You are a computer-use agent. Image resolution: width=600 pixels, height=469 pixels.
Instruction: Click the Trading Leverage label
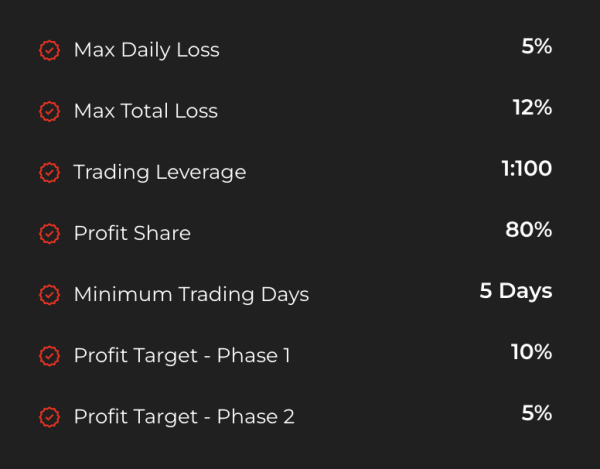coord(160,173)
